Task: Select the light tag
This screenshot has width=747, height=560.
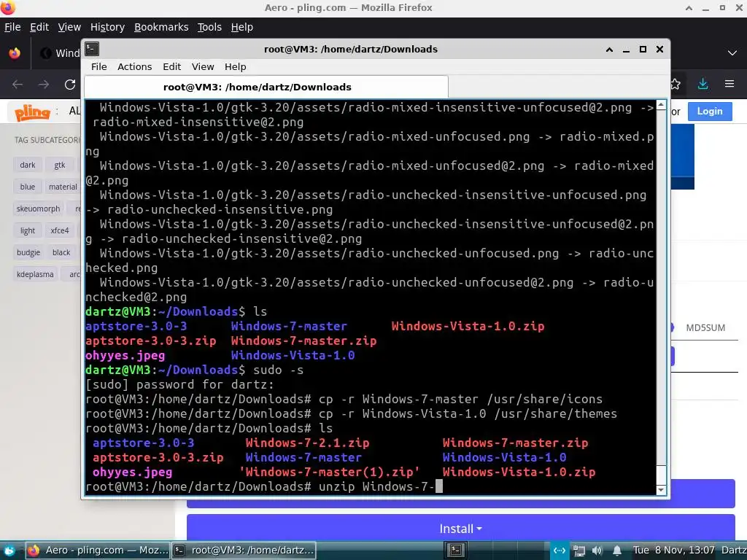Action: pos(27,230)
